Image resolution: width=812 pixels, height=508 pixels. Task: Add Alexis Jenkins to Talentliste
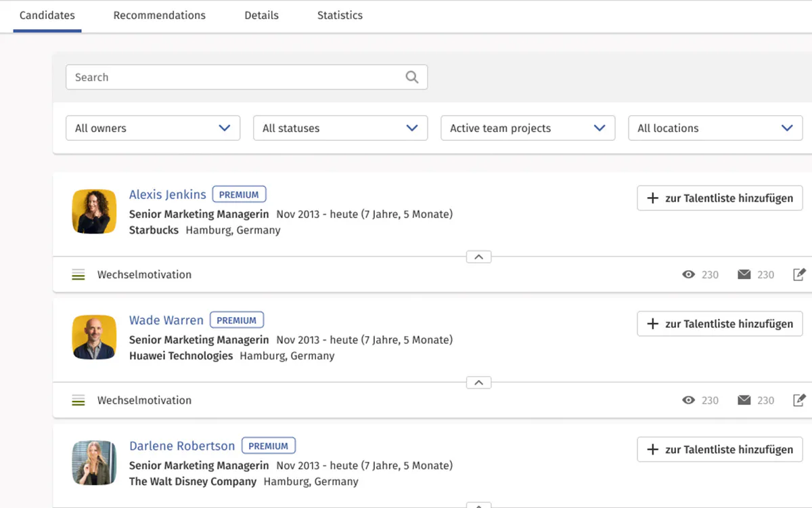point(720,198)
